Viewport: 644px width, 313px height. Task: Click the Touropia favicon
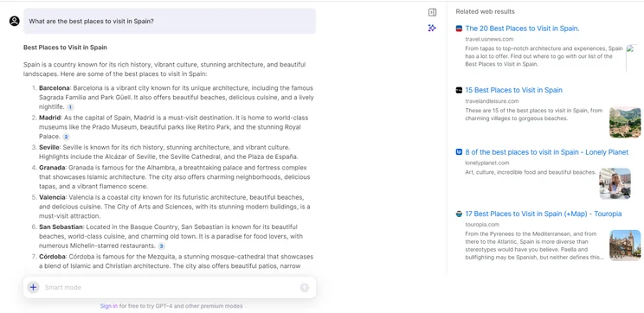[x=459, y=214]
